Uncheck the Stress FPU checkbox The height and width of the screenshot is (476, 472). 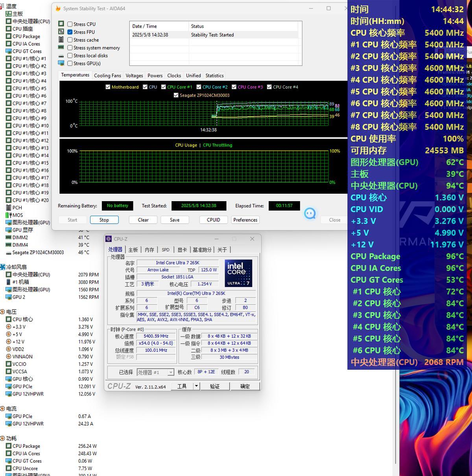[x=70, y=32]
